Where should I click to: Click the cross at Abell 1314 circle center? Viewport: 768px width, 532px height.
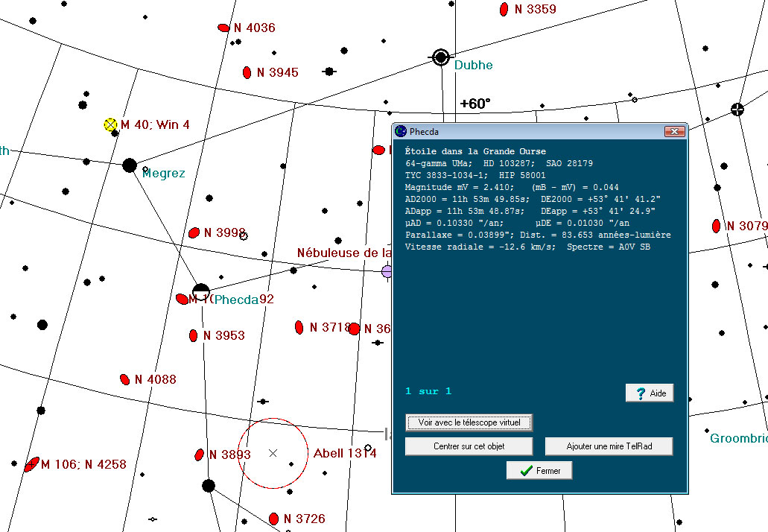(x=273, y=453)
